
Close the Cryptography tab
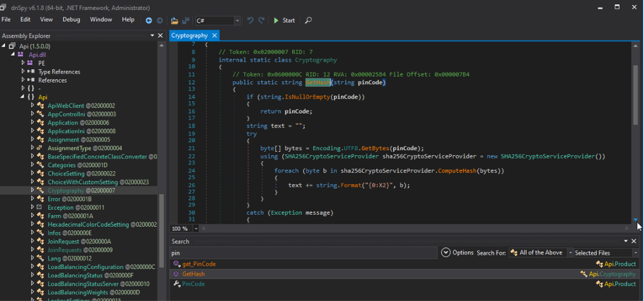(214, 36)
